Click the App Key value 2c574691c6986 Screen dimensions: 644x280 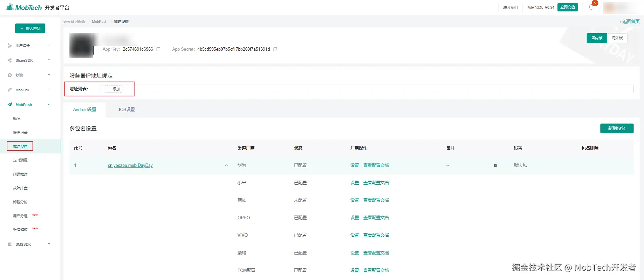138,49
